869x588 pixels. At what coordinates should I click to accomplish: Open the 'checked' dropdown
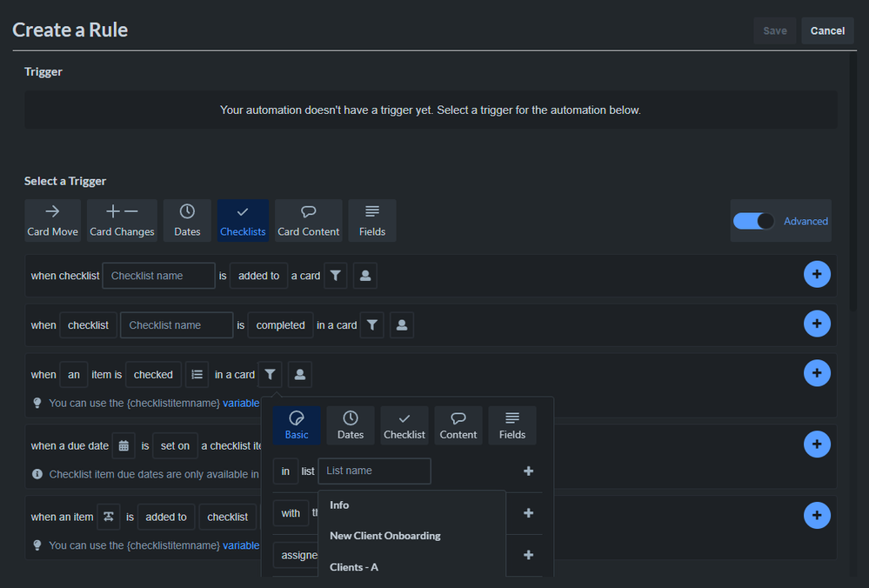click(x=153, y=374)
